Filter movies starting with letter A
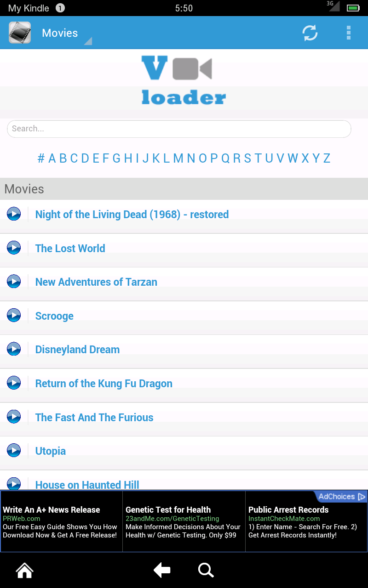This screenshot has height=588, width=368. pos(52,158)
